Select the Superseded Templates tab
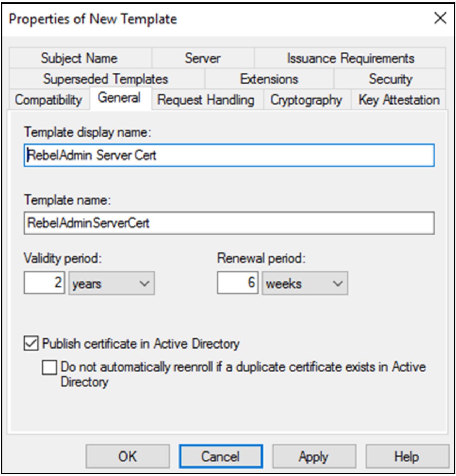456x476 pixels. (105, 79)
